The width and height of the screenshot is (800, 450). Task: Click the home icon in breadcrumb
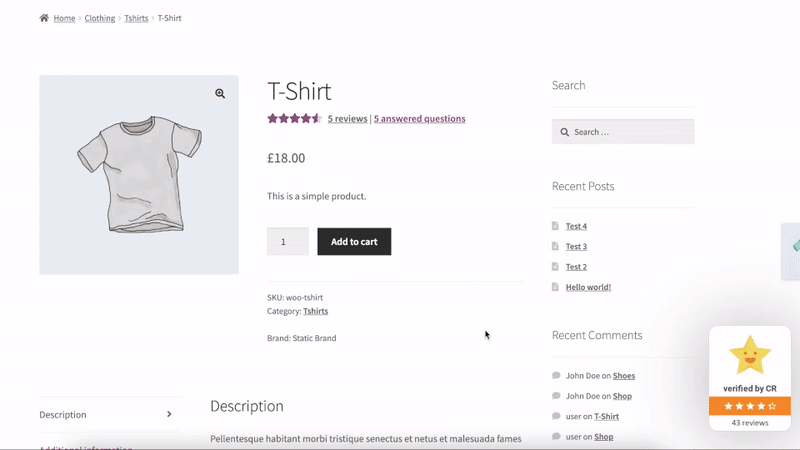tap(44, 18)
